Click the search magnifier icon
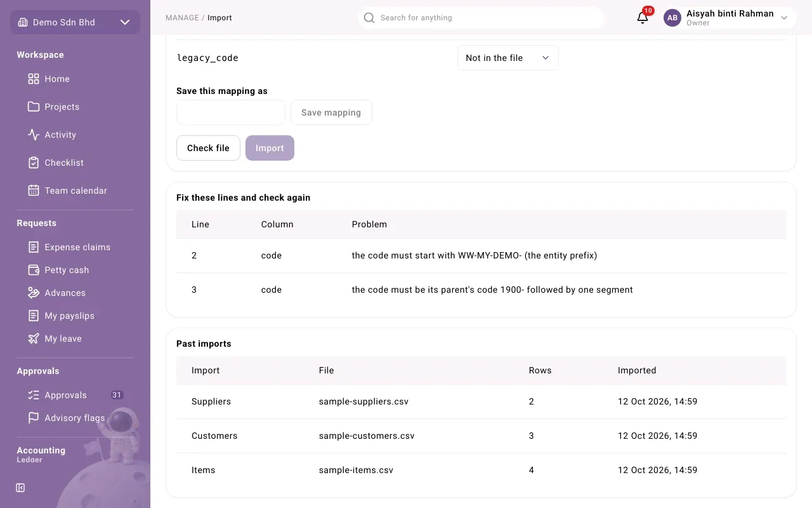The image size is (812, 508). click(x=369, y=18)
